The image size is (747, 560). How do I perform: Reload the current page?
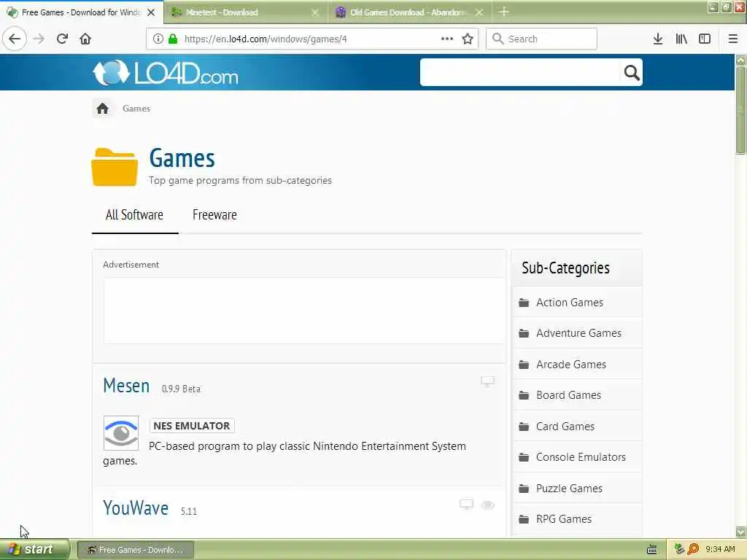pos(62,39)
